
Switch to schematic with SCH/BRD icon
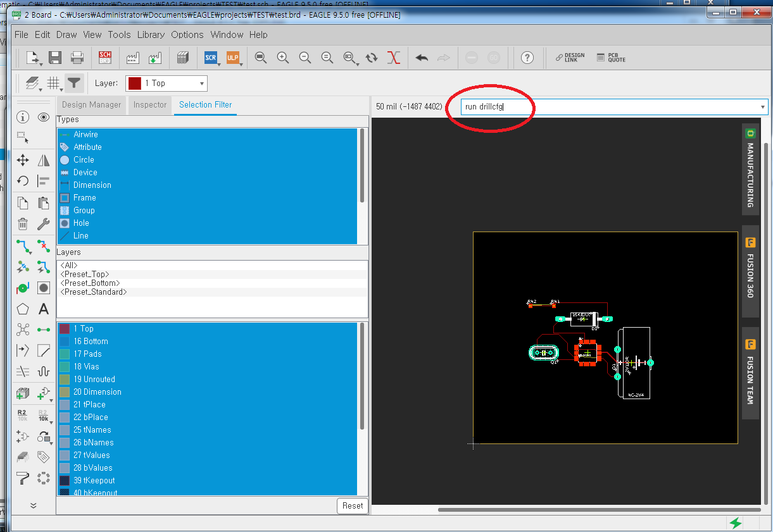(105, 58)
